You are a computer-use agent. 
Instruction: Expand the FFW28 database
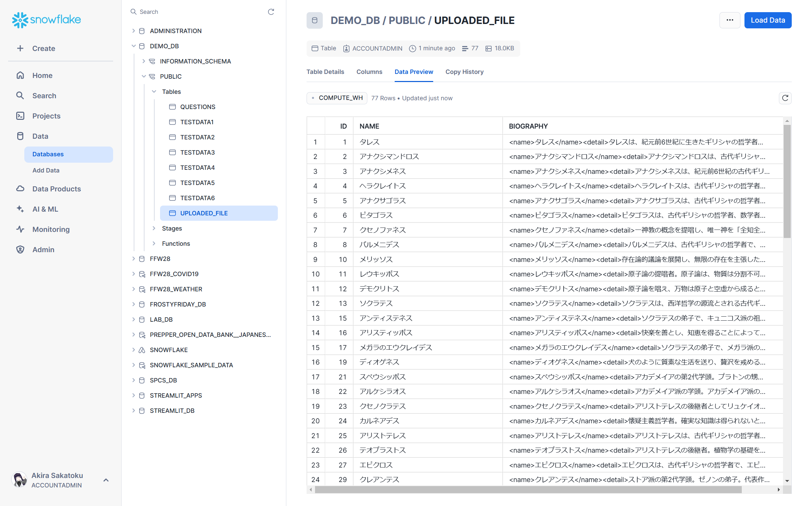[134, 259]
